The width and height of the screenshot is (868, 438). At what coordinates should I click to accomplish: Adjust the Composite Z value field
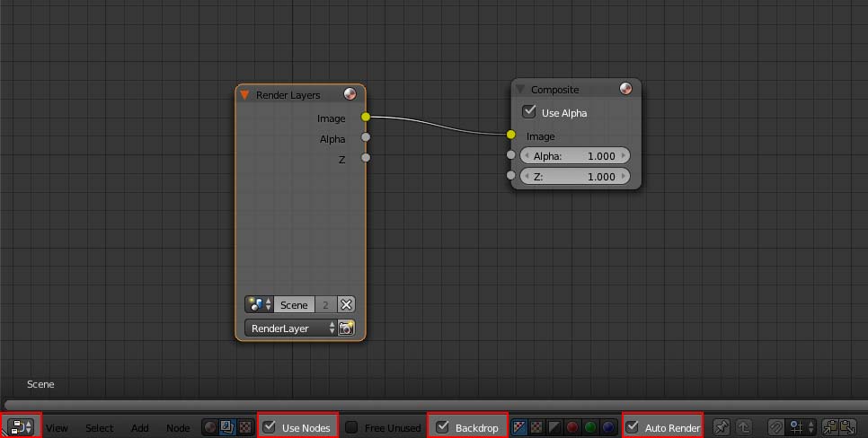[574, 177]
